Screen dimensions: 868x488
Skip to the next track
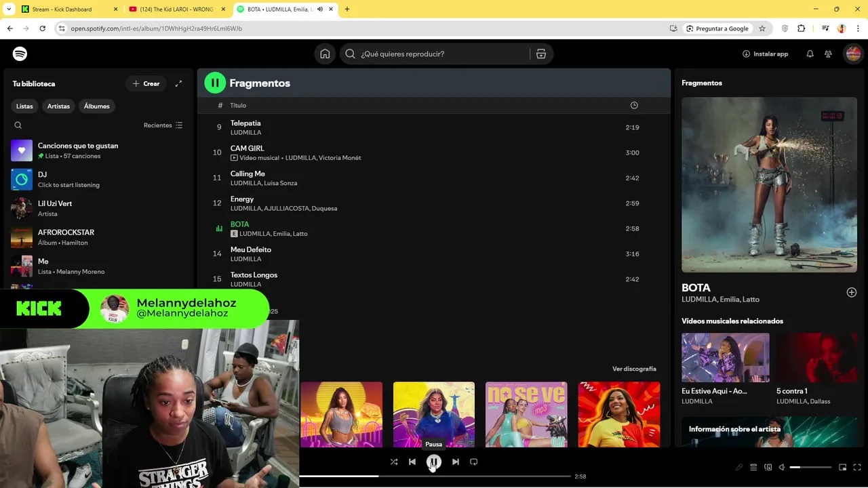click(456, 462)
